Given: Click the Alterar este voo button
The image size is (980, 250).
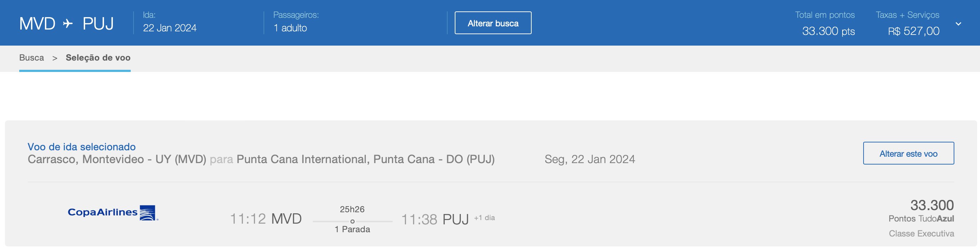Looking at the screenshot, I should click(x=908, y=153).
